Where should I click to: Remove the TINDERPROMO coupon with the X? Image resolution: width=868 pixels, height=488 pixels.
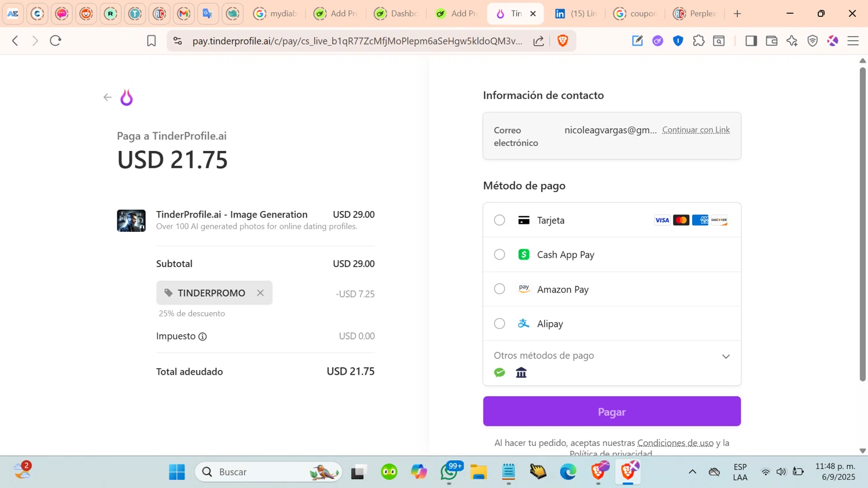260,293
